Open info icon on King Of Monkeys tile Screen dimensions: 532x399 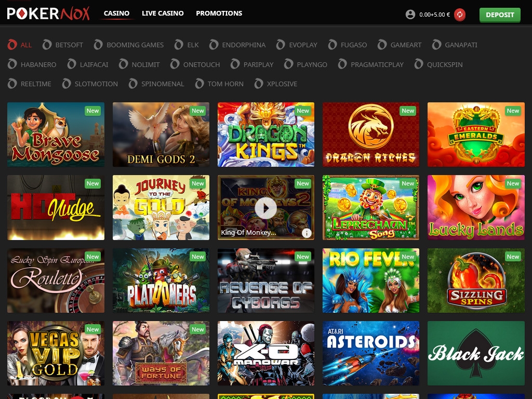tap(307, 233)
